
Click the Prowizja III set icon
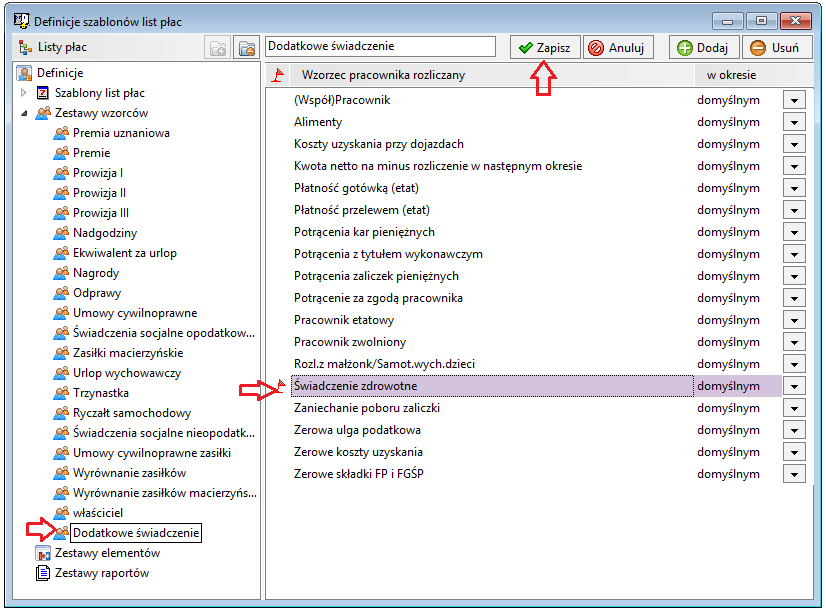[61, 213]
